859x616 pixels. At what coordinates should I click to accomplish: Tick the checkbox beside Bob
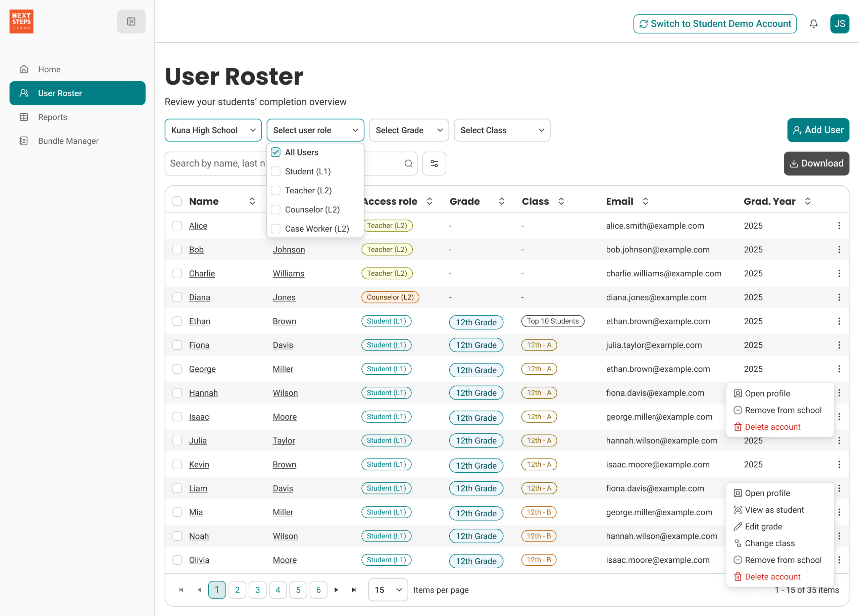(x=177, y=250)
